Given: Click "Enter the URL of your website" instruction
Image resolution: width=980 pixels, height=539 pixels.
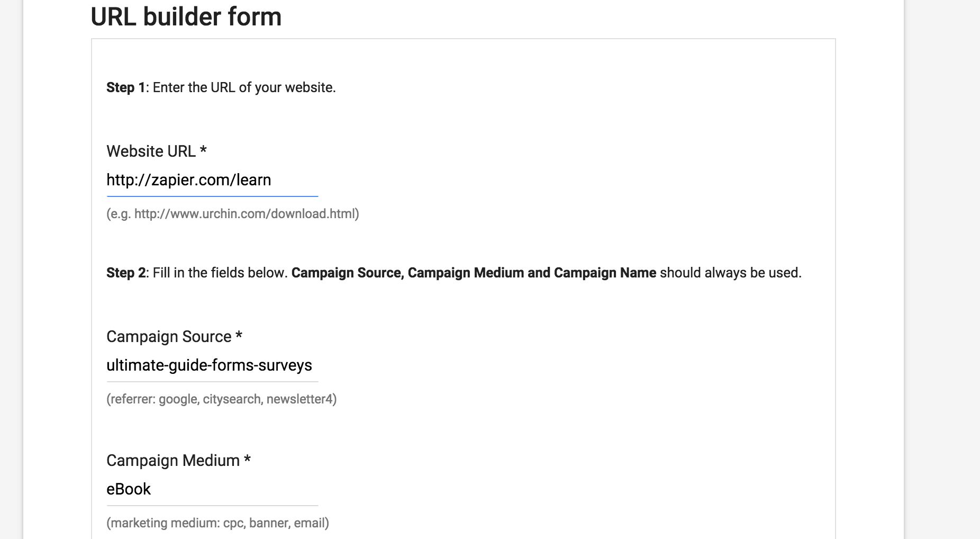Looking at the screenshot, I should [x=244, y=87].
